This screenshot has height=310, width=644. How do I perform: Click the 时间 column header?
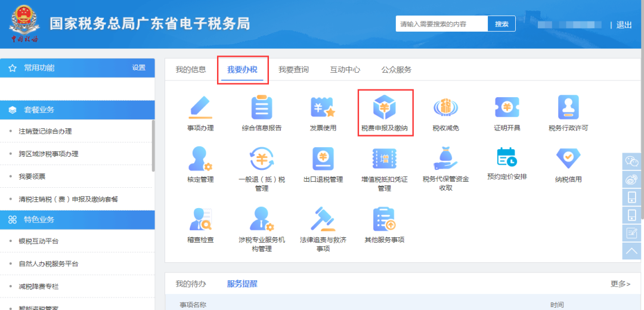coord(557,305)
